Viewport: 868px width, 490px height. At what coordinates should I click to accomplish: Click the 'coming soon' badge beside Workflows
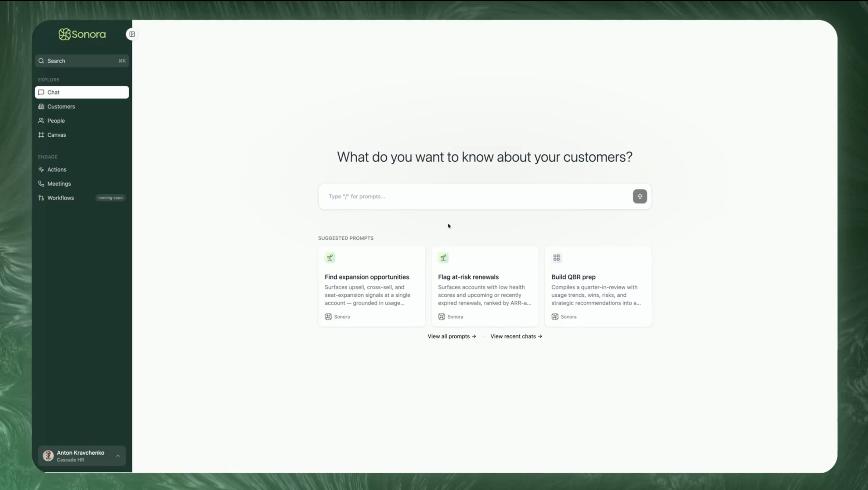tap(110, 198)
